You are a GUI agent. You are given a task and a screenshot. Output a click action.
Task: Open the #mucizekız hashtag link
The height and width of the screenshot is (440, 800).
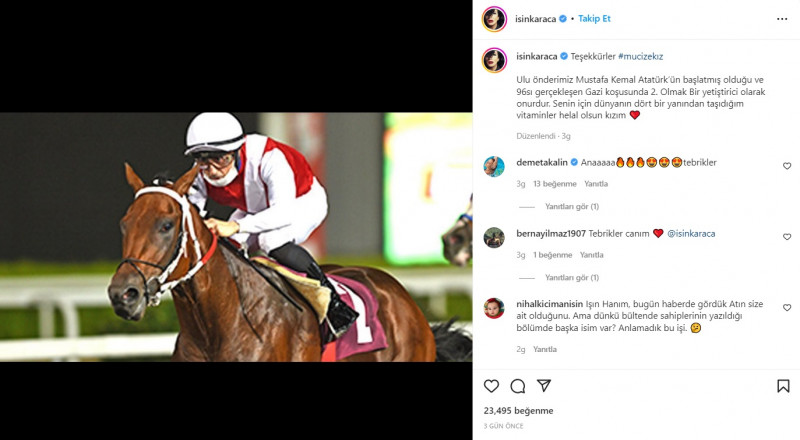(x=640, y=56)
